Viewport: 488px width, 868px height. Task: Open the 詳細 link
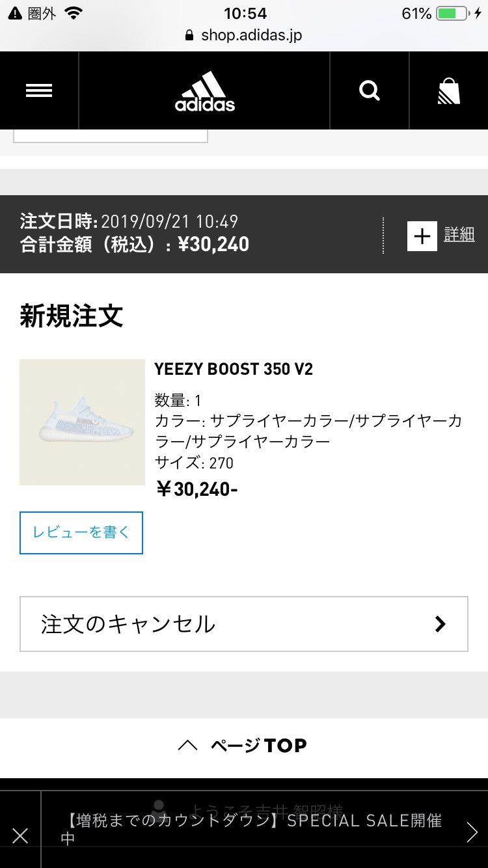point(459,234)
